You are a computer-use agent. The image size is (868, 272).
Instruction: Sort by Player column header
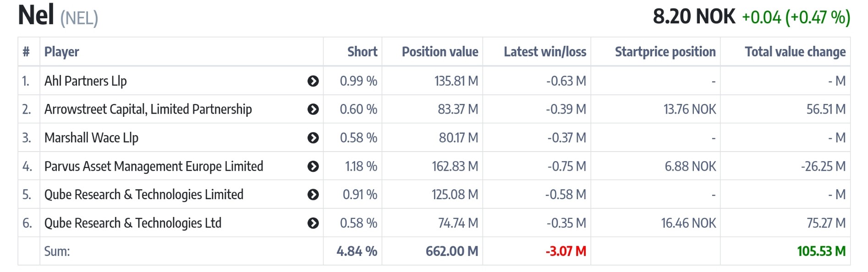pos(61,52)
